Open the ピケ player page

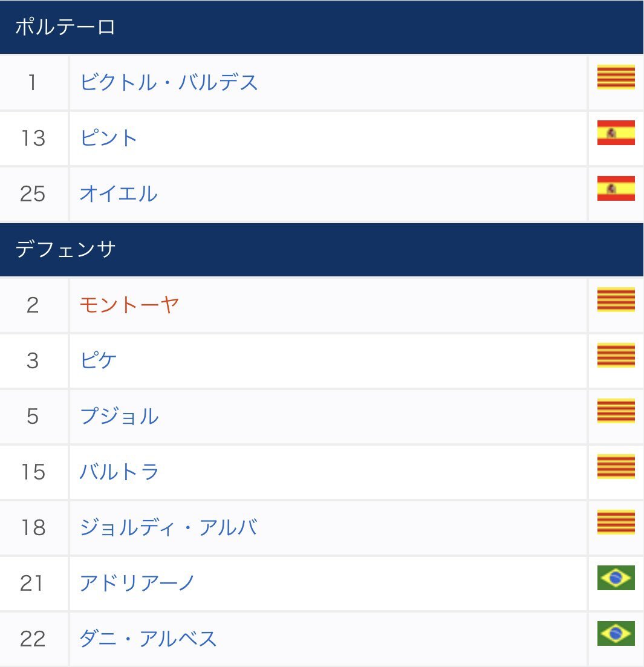[98, 361]
